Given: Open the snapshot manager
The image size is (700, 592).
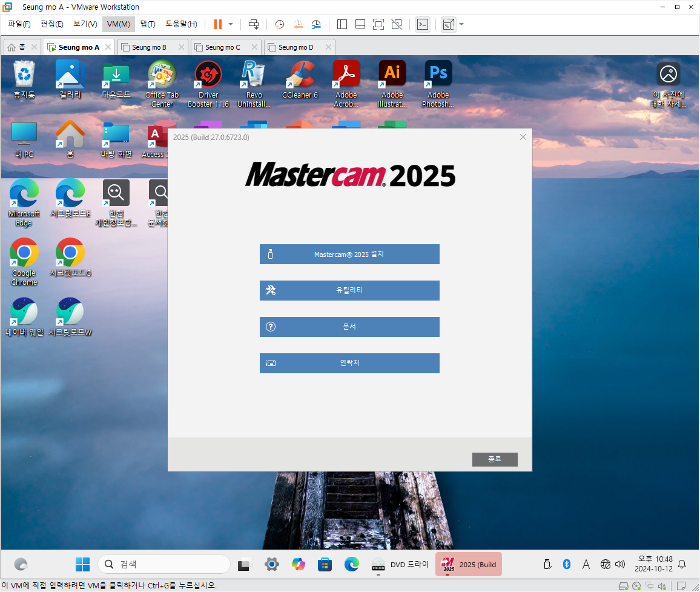Looking at the screenshot, I should [316, 24].
